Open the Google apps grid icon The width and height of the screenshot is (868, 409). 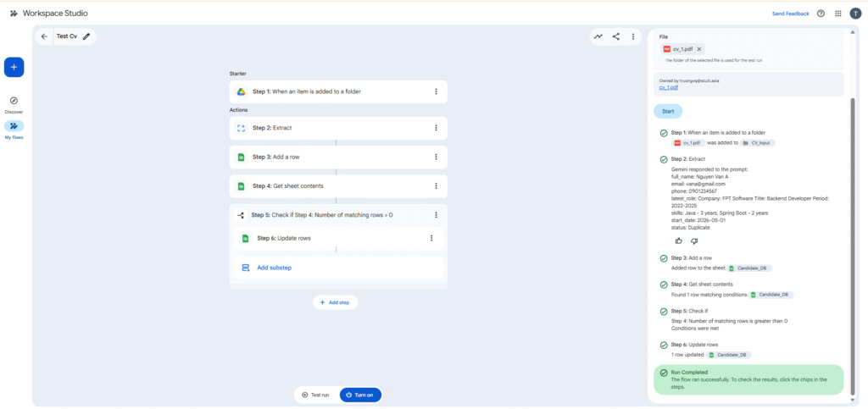tap(838, 14)
